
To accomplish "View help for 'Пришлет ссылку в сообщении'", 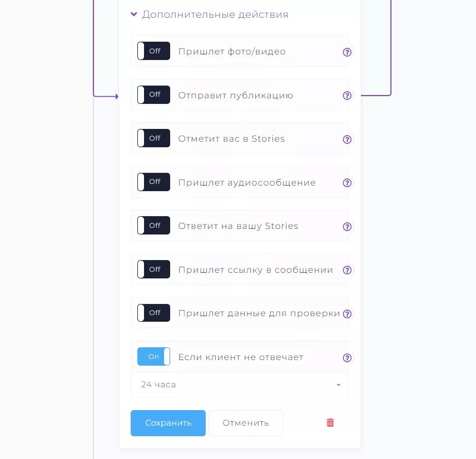I will [x=347, y=270].
